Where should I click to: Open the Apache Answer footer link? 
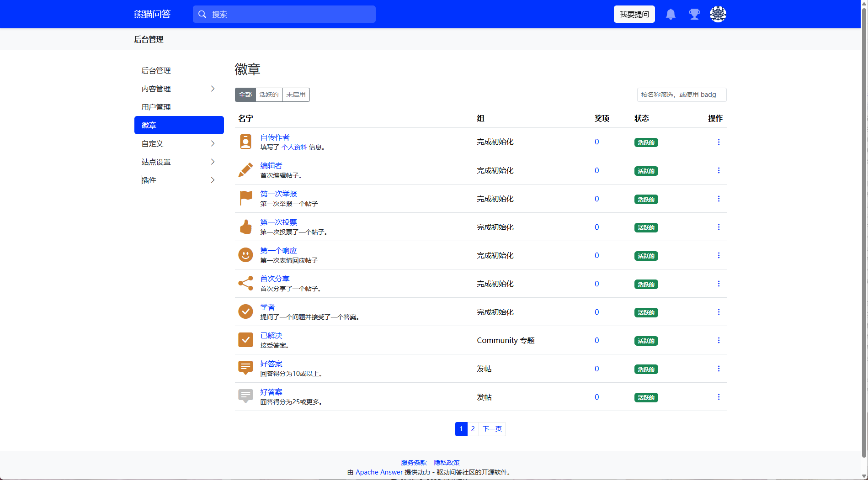[x=379, y=472]
